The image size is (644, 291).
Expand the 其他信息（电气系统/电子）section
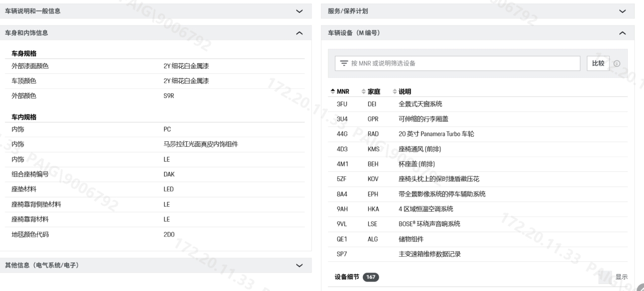point(299,265)
